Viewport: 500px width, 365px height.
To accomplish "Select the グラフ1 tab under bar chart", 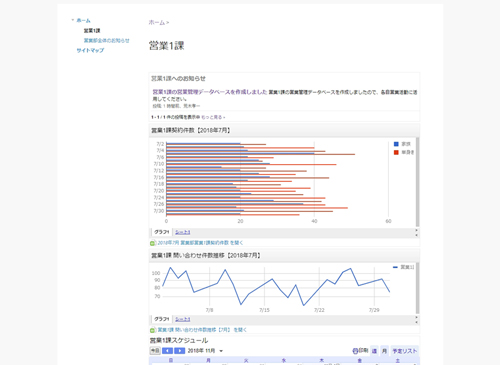I will pos(162,232).
